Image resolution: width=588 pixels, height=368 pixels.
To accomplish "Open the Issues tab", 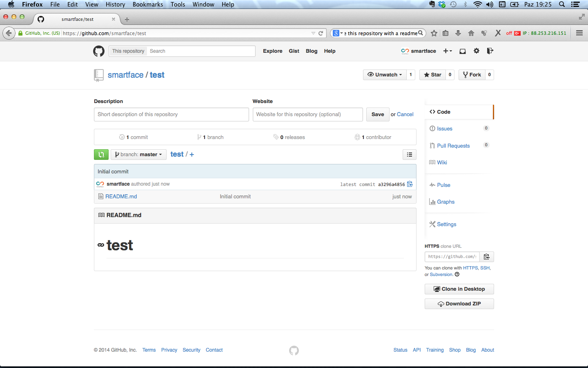I will (x=444, y=128).
